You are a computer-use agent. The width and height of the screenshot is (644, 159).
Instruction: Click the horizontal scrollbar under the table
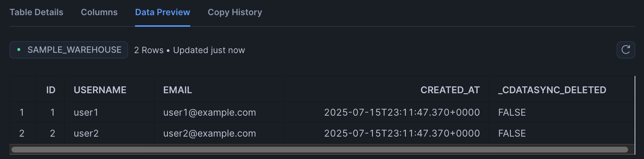(320, 150)
